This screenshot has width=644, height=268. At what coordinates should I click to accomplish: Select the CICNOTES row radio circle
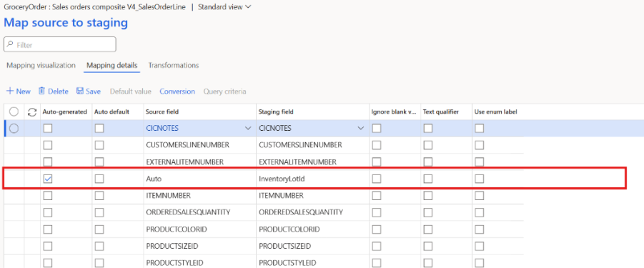click(14, 129)
